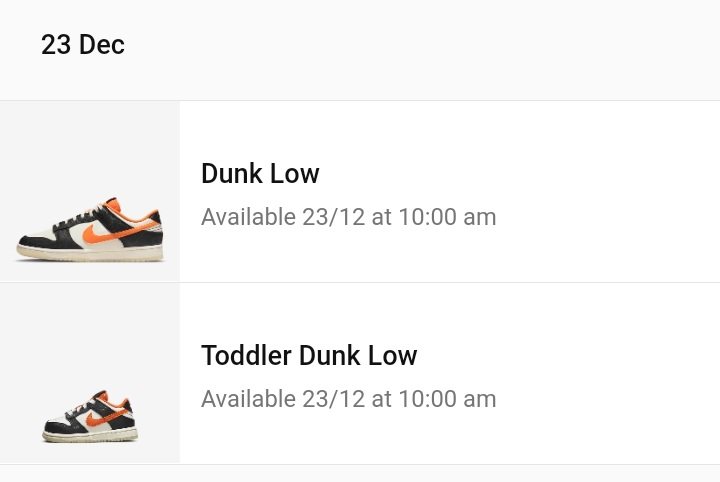Select the "Toddler Dunk Low" title
The width and height of the screenshot is (720, 482).
tap(309, 356)
